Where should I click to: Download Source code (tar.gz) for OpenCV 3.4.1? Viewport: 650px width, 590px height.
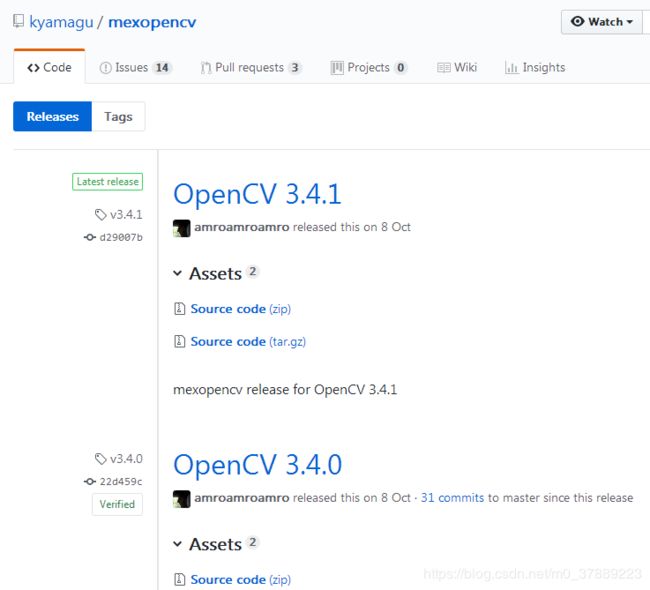coord(248,342)
